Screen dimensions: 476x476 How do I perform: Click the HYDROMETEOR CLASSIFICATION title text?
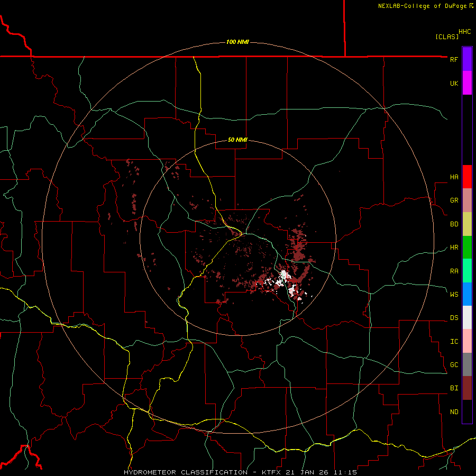click(186, 472)
